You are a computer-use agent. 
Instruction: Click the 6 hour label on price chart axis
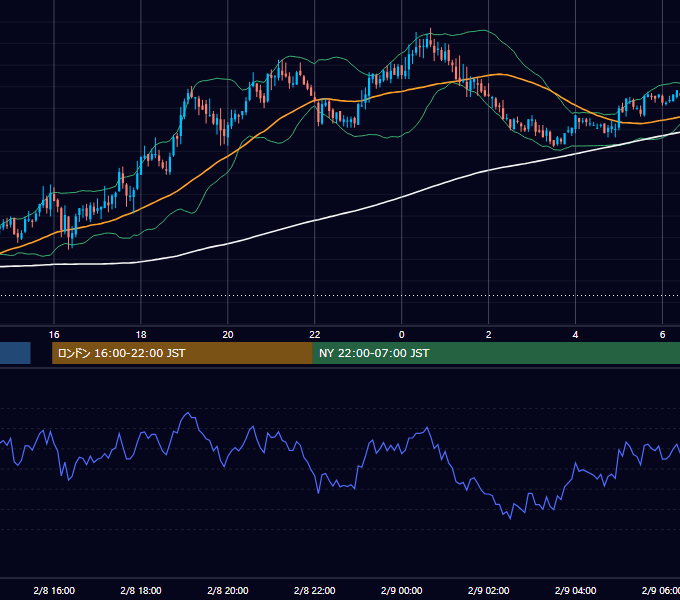click(662, 335)
